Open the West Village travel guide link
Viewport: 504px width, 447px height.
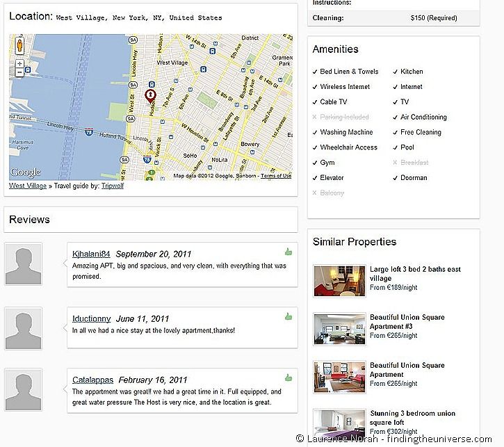pos(28,186)
